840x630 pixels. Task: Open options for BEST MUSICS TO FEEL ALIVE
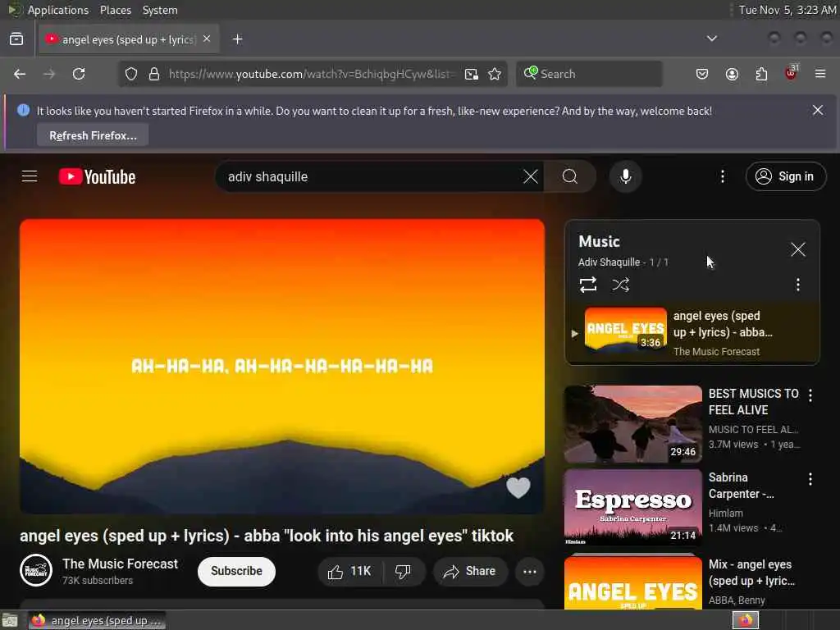pos(810,395)
